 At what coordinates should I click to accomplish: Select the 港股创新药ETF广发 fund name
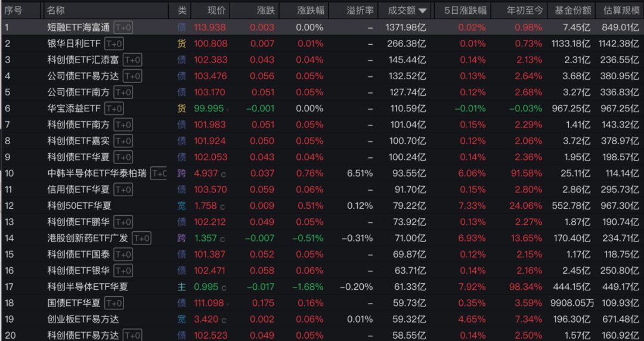click(x=88, y=238)
